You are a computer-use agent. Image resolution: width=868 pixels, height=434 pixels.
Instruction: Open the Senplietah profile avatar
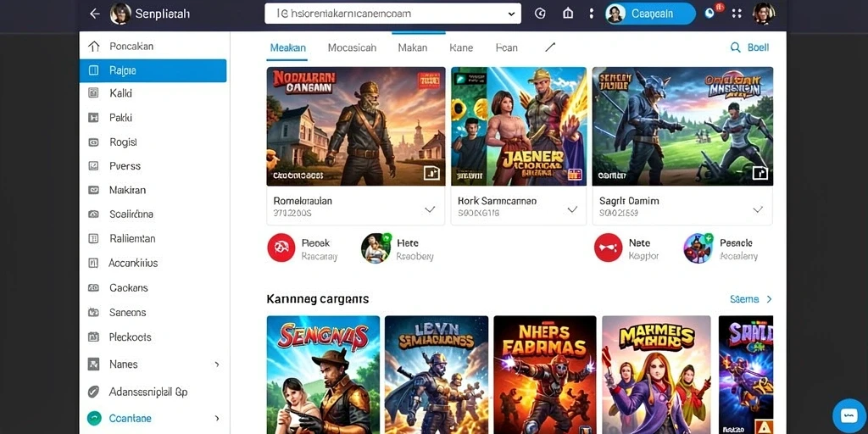pos(120,14)
